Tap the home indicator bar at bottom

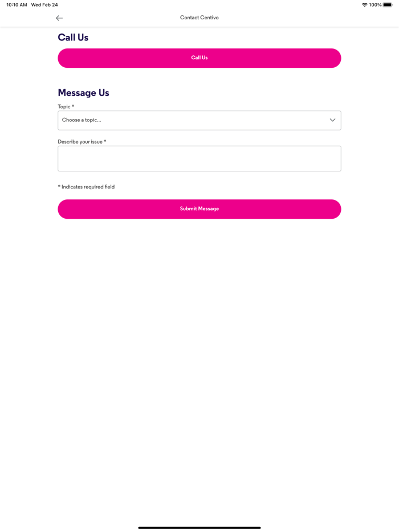coord(199,527)
